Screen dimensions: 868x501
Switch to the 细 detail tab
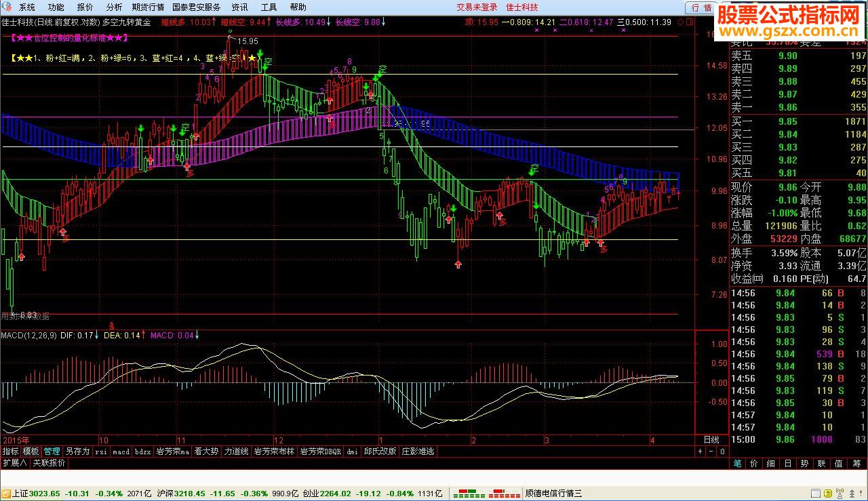pyautogui.click(x=771, y=464)
